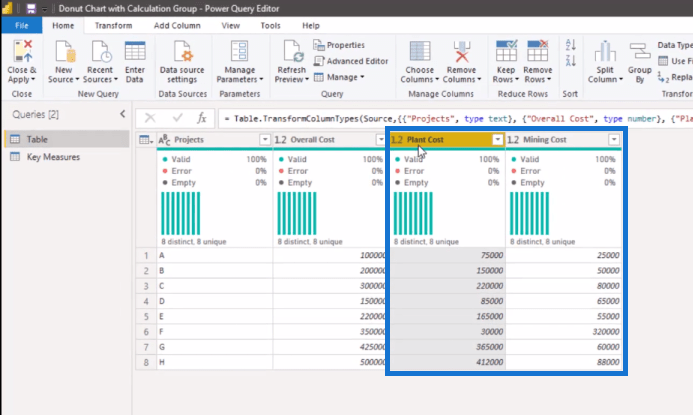This screenshot has height=415, width=693.
Task: Select the Projects column header
Action: (214, 140)
